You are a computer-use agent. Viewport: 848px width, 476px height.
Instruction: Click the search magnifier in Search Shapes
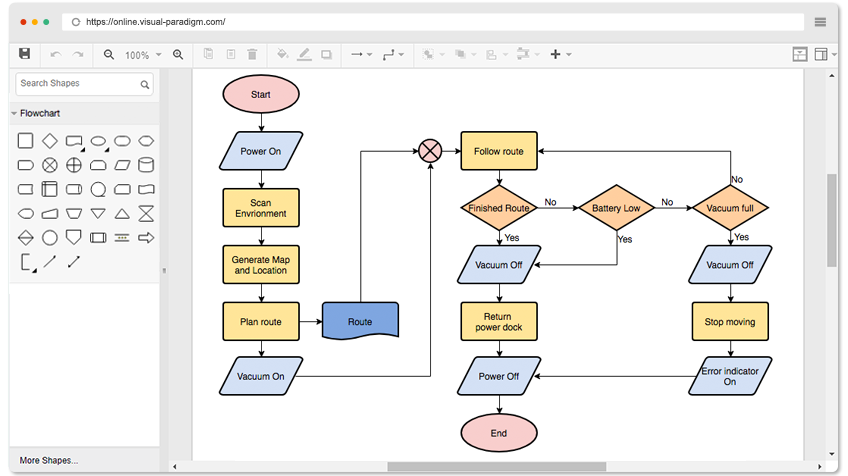[145, 84]
